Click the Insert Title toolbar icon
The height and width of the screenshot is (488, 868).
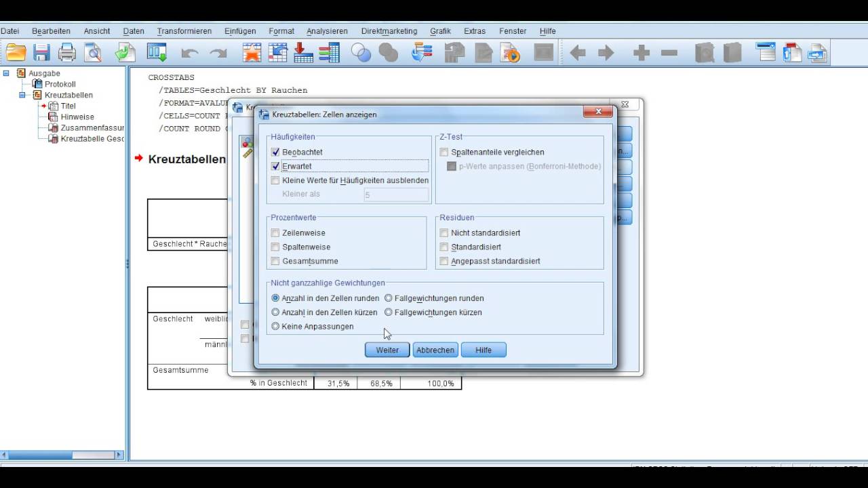click(x=792, y=53)
